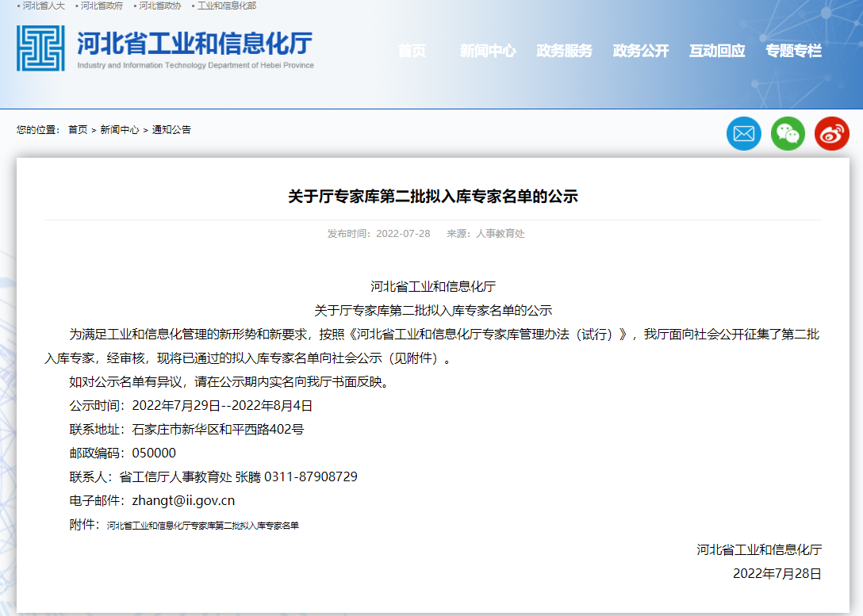Select 专题专栏 in the navigation bar

click(794, 51)
